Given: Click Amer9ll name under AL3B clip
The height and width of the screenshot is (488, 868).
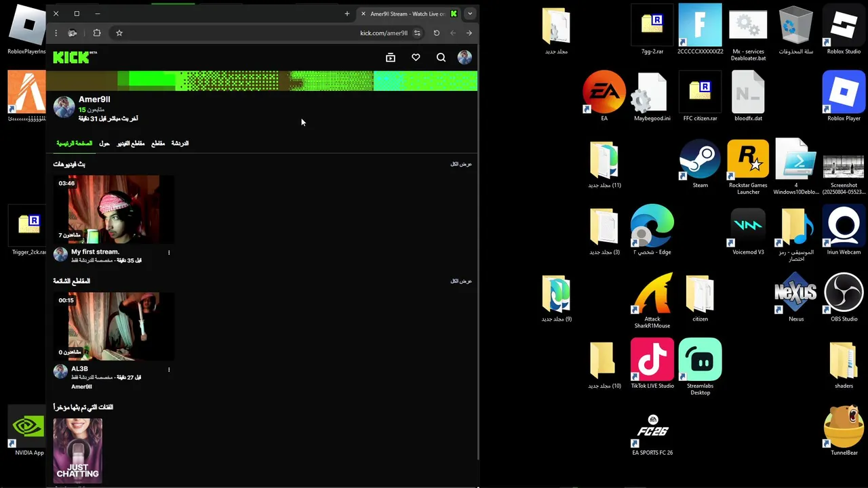Looking at the screenshot, I should click(x=81, y=386).
